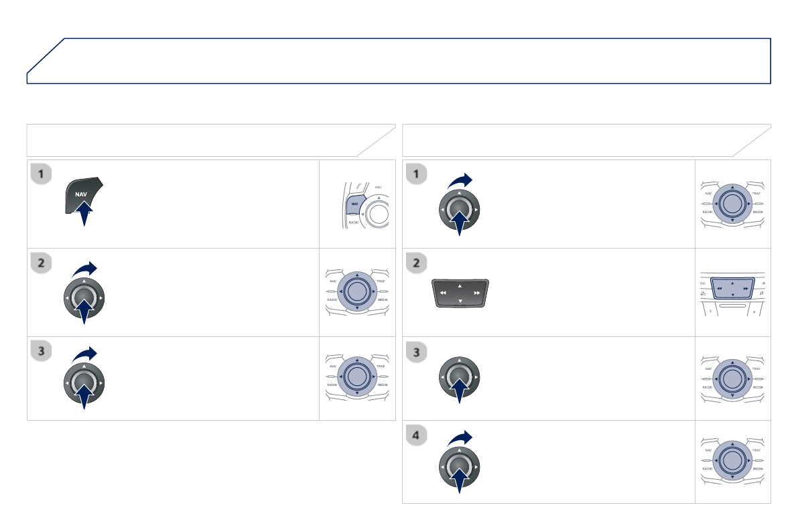Click the rotary dial in right panel step 4
The height and width of the screenshot is (532, 798).
point(459,464)
